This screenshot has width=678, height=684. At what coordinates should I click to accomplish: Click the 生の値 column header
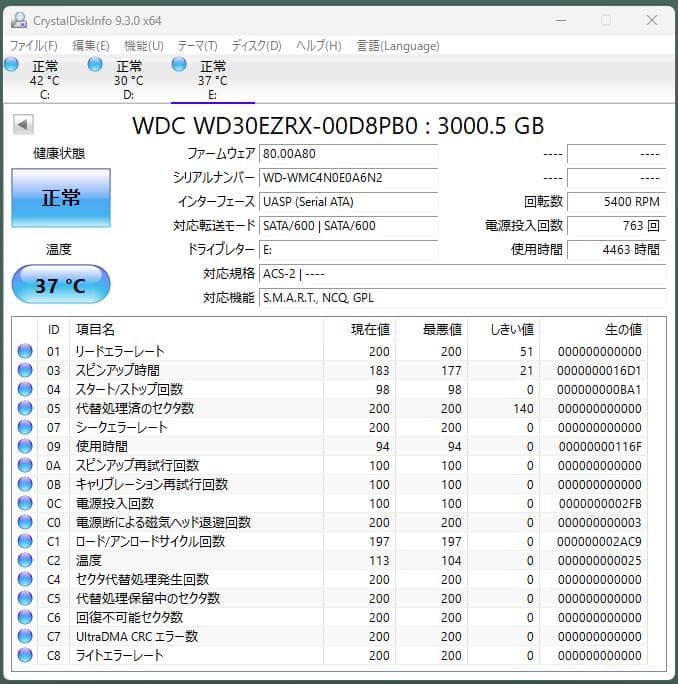coord(594,329)
